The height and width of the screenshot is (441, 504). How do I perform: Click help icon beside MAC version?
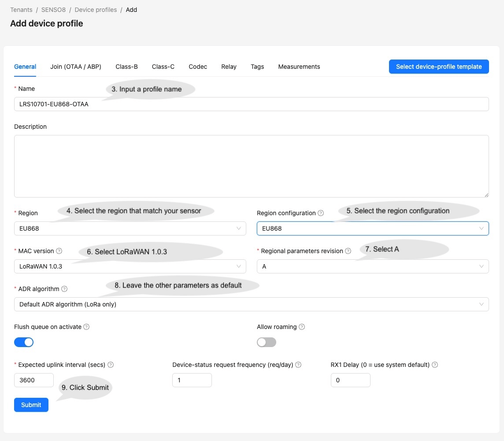coord(59,251)
